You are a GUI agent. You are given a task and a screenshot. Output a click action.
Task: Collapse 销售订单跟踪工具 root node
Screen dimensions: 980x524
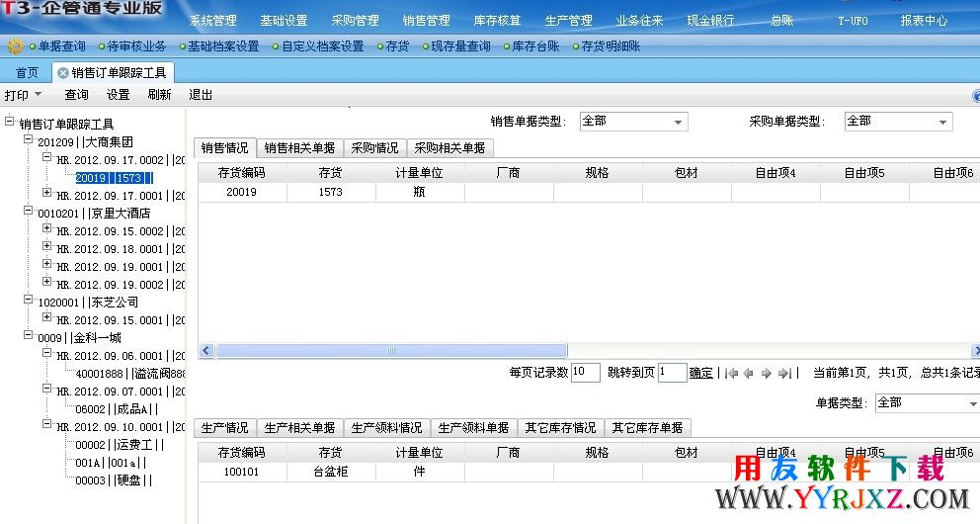[x=9, y=121]
